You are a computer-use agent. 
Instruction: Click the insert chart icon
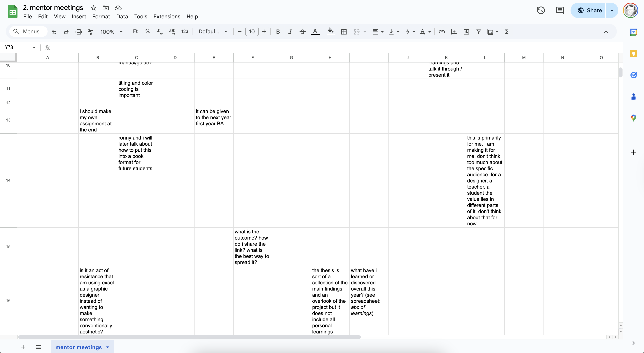[466, 32]
